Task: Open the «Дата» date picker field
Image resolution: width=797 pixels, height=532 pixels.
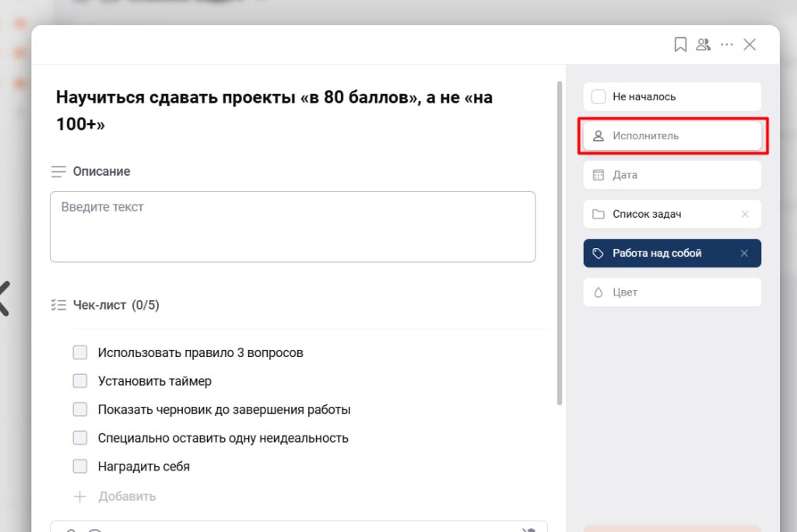Action: click(672, 175)
